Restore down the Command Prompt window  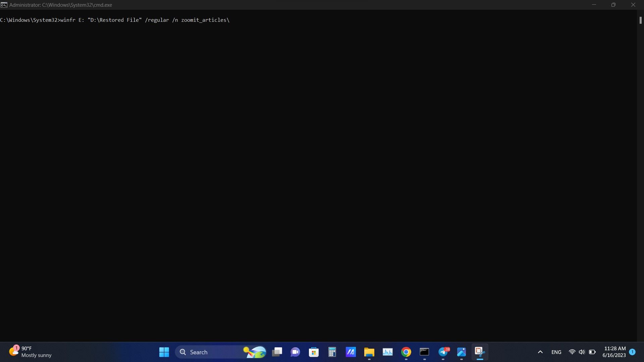[613, 5]
